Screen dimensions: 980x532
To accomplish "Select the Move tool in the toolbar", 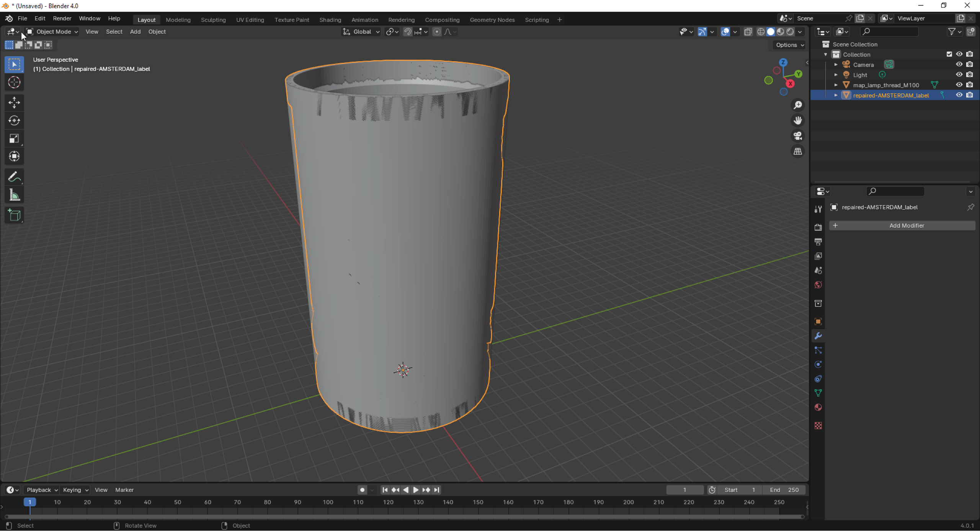I will [x=14, y=102].
